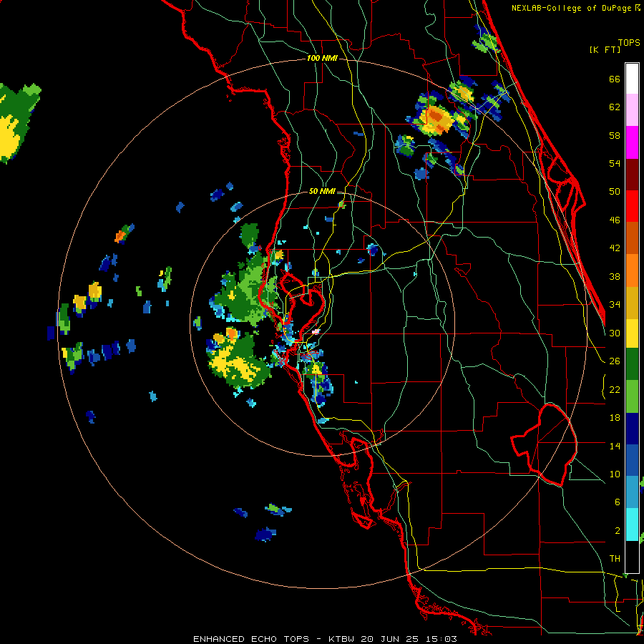Select the cyan legend swatch
644x644 pixels.
pos(632,525)
